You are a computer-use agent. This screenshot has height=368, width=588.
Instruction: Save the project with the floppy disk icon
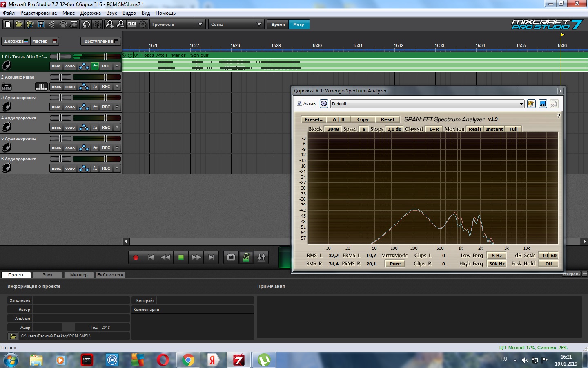41,25
